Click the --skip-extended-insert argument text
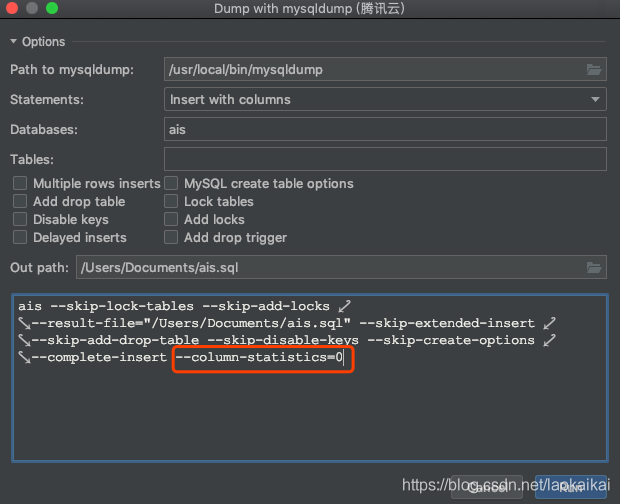Image resolution: width=620 pixels, height=504 pixels. pos(447,323)
